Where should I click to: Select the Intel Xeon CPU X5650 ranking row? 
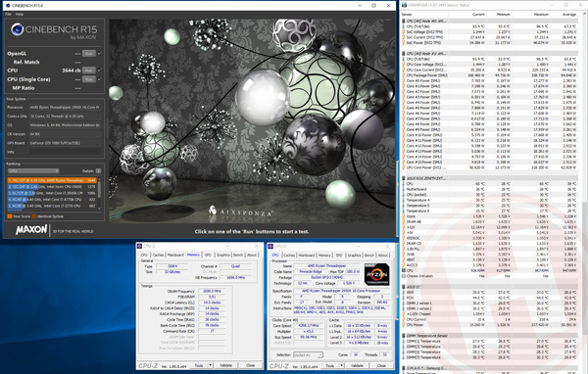coord(52,187)
